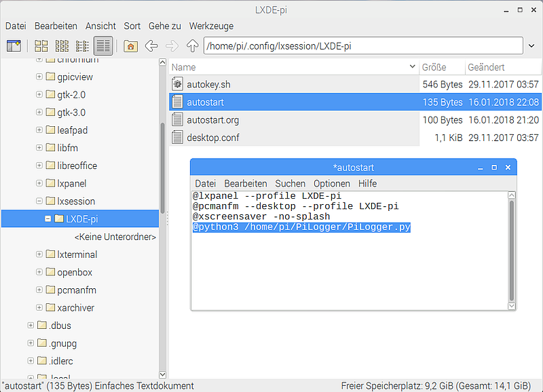543x392 pixels.
Task: Open the Suchen menu in autostart editor
Action: pyautogui.click(x=290, y=184)
